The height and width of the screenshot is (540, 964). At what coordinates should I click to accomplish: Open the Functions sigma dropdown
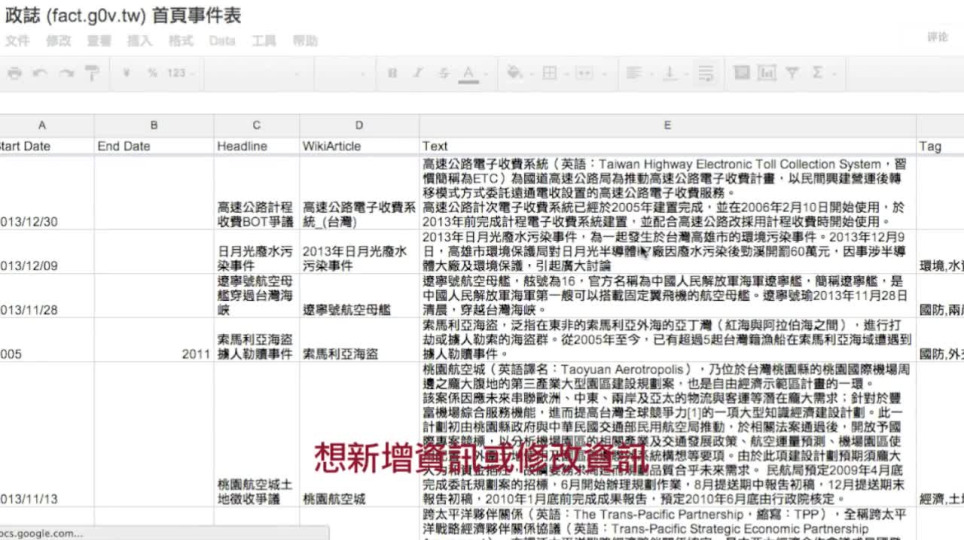click(821, 73)
